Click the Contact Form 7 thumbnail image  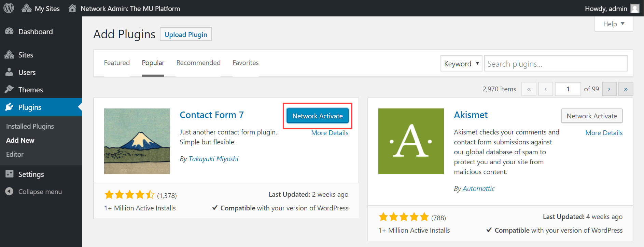click(x=137, y=141)
